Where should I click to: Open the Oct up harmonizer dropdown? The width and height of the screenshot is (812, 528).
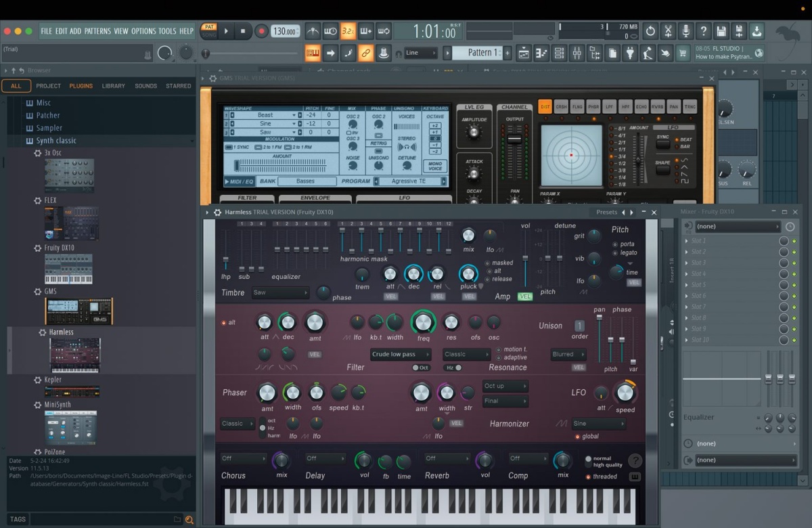[505, 387]
